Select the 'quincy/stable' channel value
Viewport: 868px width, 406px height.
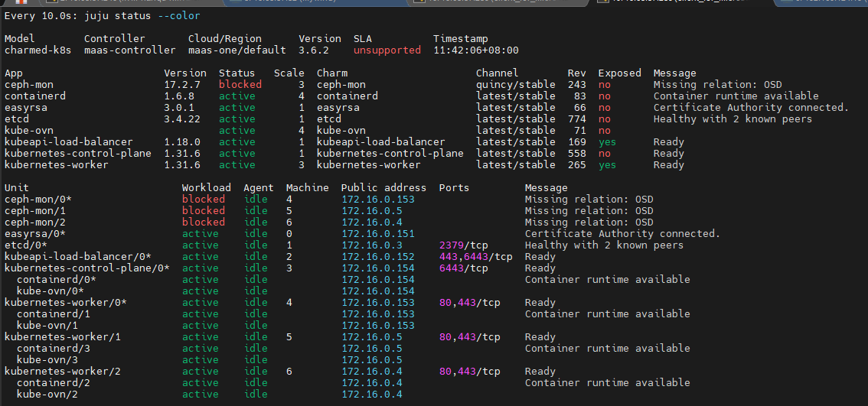pyautogui.click(x=515, y=85)
